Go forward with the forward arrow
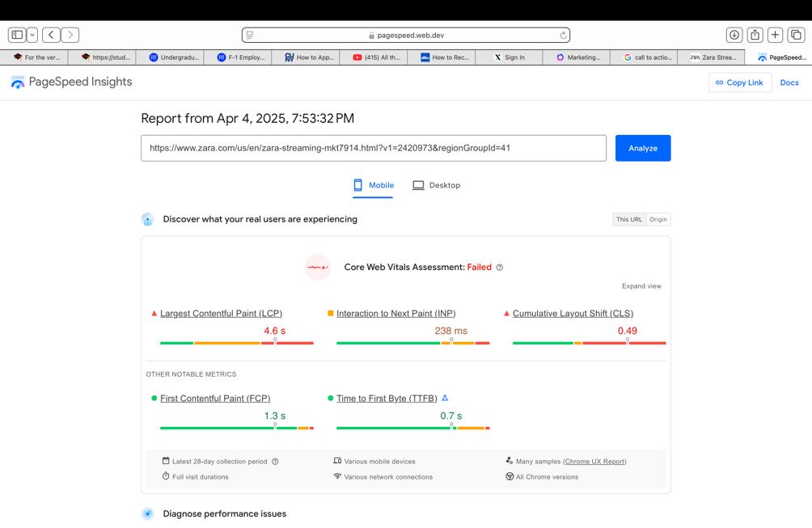 click(70, 35)
